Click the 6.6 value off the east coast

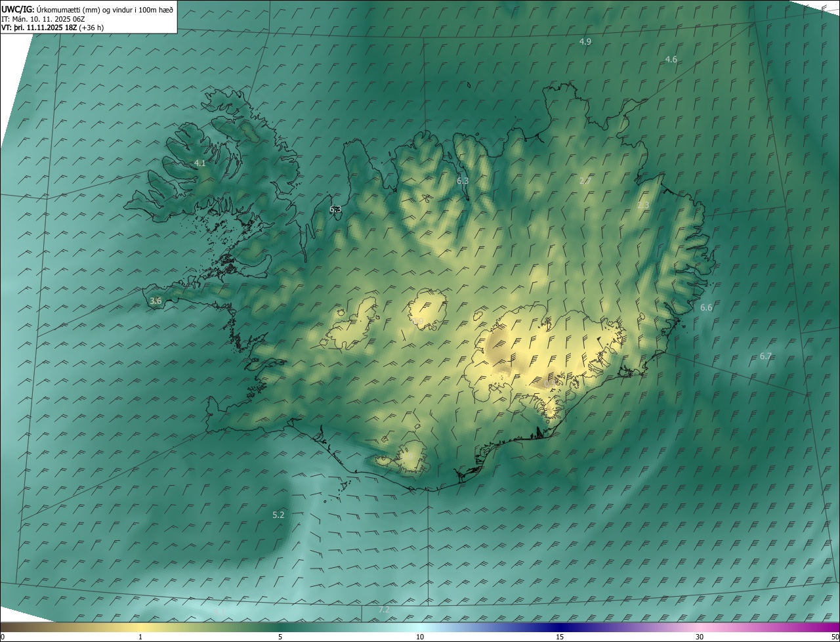[706, 307]
